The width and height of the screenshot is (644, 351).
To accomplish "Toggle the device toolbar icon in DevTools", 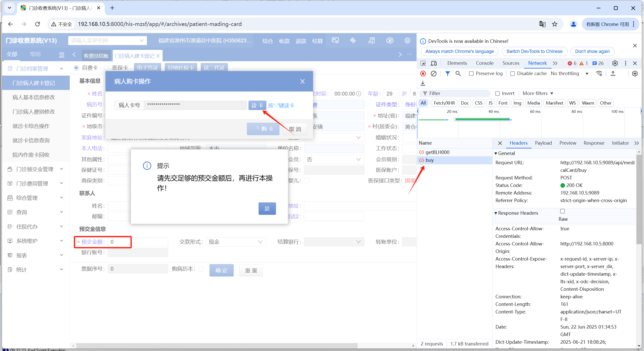I will pos(434,63).
